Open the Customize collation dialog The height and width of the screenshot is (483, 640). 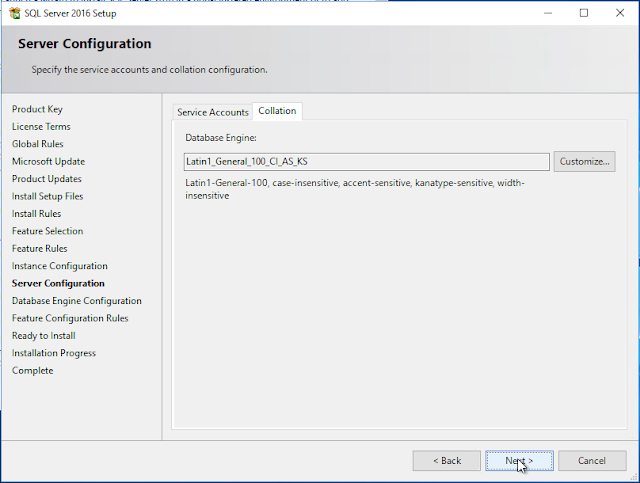coord(584,162)
